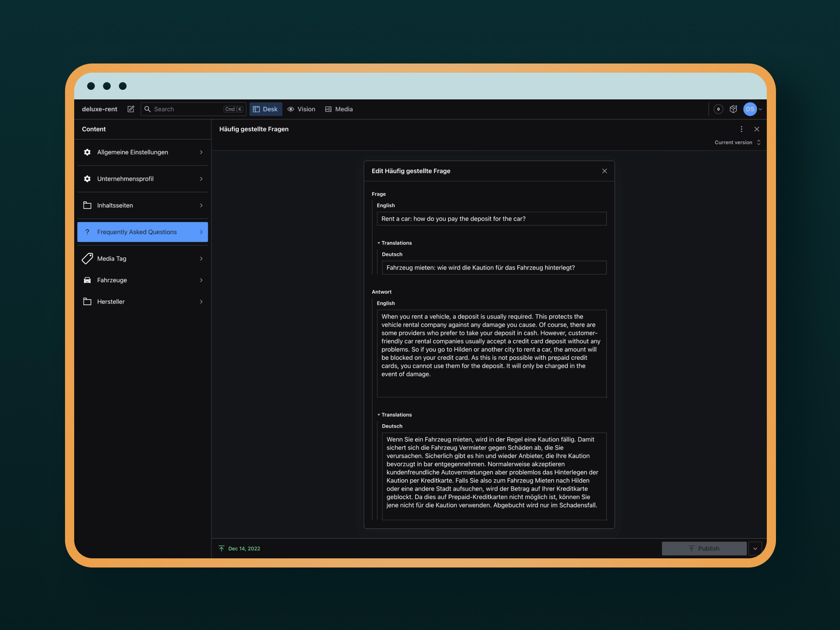Collapse the Antwort Translations section
840x630 pixels.
pos(394,415)
